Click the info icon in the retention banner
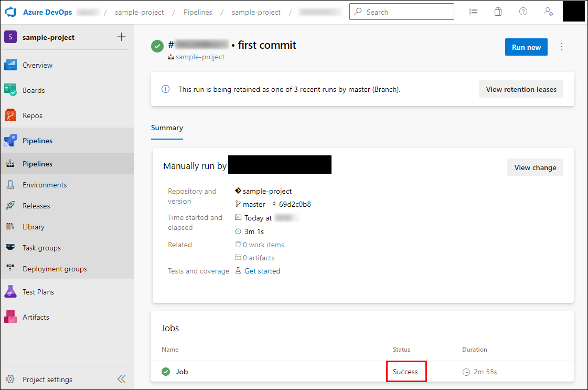588x390 pixels. (x=165, y=89)
